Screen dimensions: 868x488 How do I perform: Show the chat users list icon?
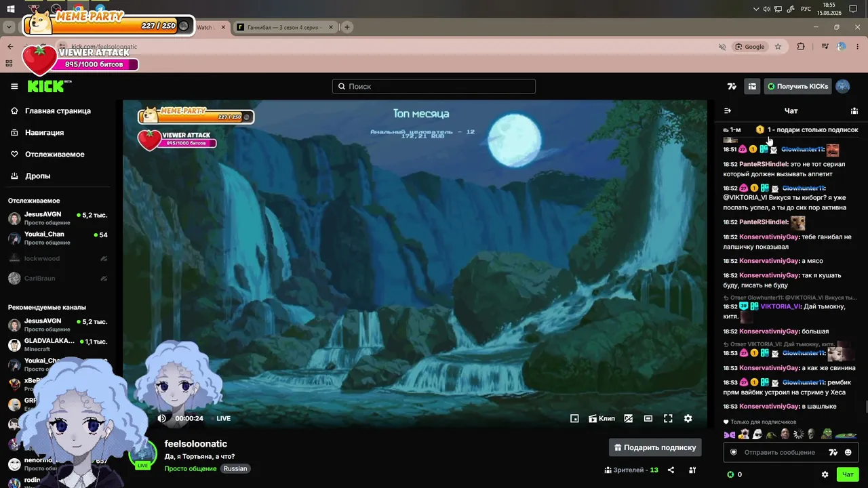point(854,110)
